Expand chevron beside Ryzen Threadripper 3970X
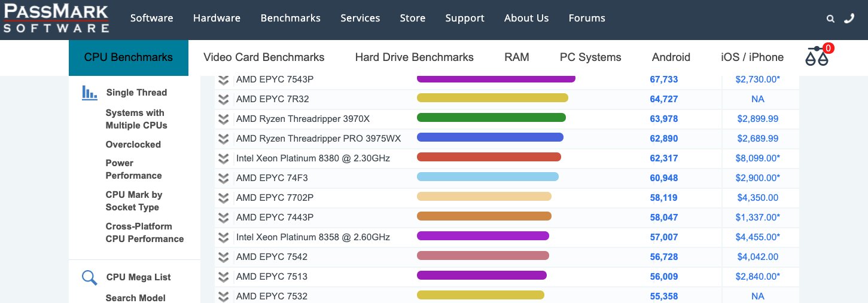The height and width of the screenshot is (303, 868). tap(224, 119)
